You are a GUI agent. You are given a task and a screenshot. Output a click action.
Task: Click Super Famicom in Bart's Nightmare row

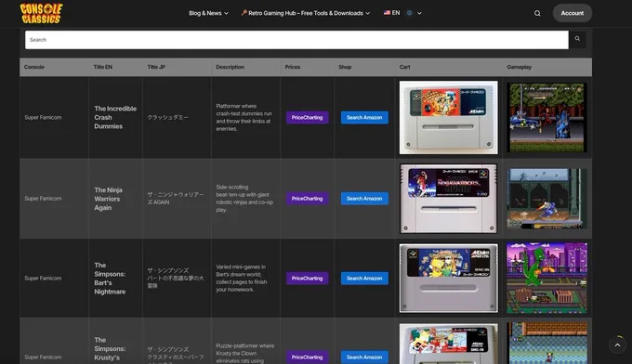click(x=43, y=279)
